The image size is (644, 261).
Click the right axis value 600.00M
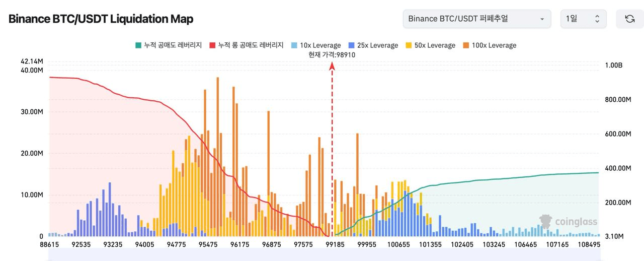(618, 134)
